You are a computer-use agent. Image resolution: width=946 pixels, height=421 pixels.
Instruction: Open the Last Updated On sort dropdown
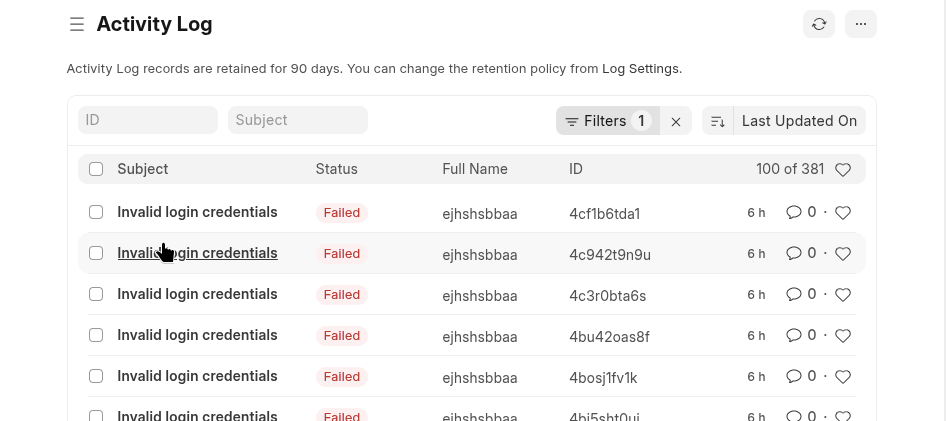coord(799,121)
